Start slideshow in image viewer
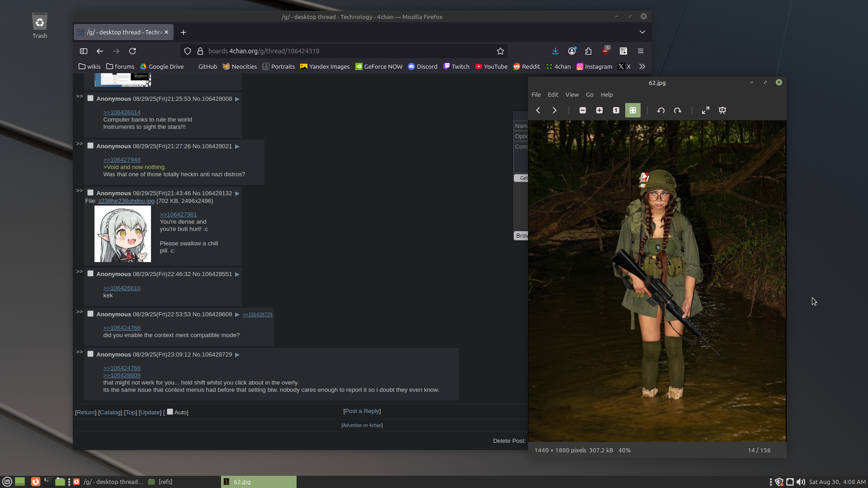This screenshot has height=488, width=868. (722, 110)
